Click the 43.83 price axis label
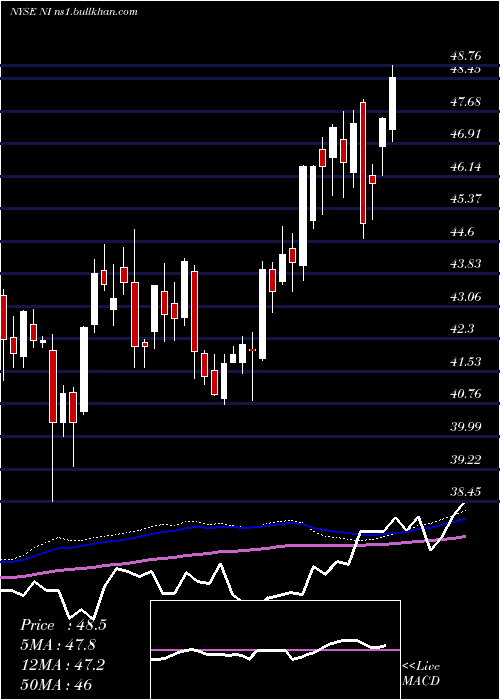The height and width of the screenshot is (700, 500). (466, 263)
